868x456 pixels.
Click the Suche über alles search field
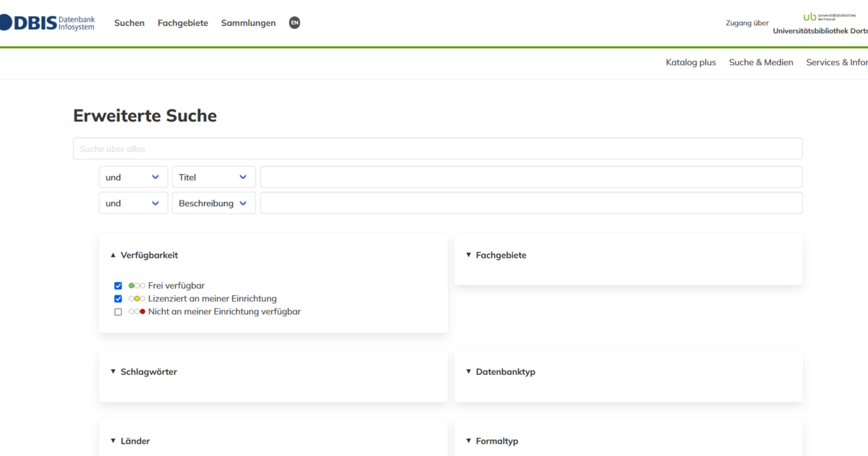pyautogui.click(x=437, y=148)
